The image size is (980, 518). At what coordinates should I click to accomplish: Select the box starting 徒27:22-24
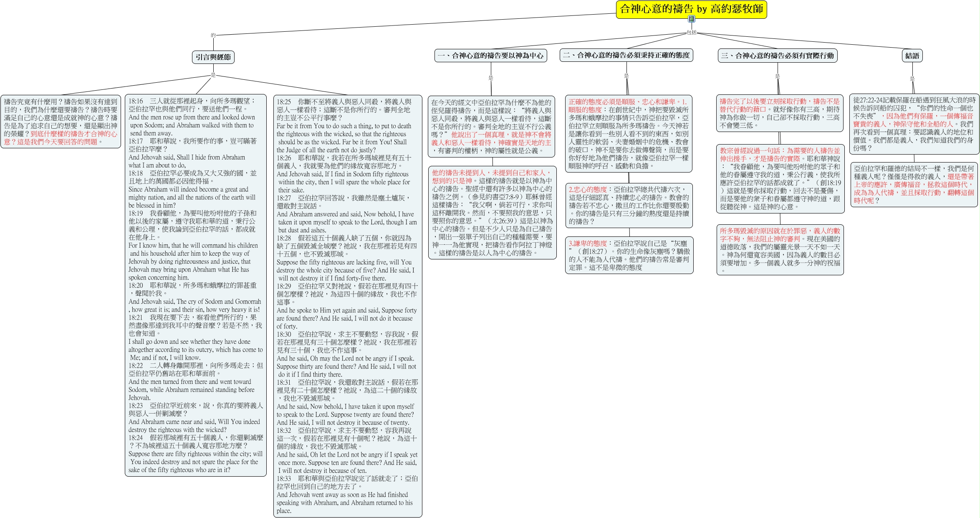pyautogui.click(x=914, y=124)
